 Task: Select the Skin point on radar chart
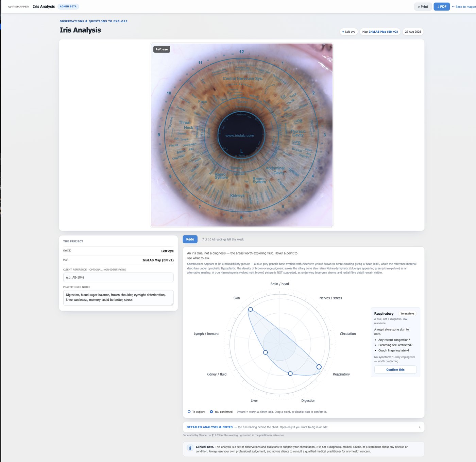251,309
